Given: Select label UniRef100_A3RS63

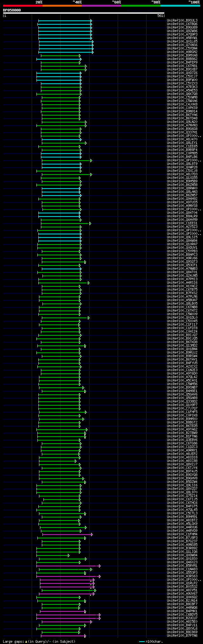Looking at the screenshot, I should [182, 576].
